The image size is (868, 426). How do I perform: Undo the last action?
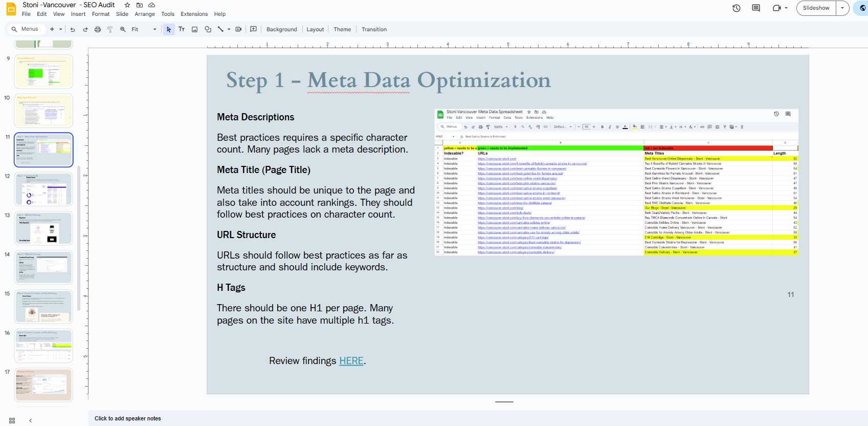click(x=73, y=29)
